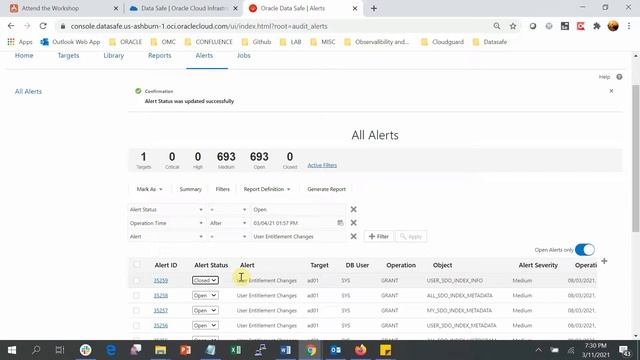
Task: Click the Generate Report button
Action: tap(327, 189)
